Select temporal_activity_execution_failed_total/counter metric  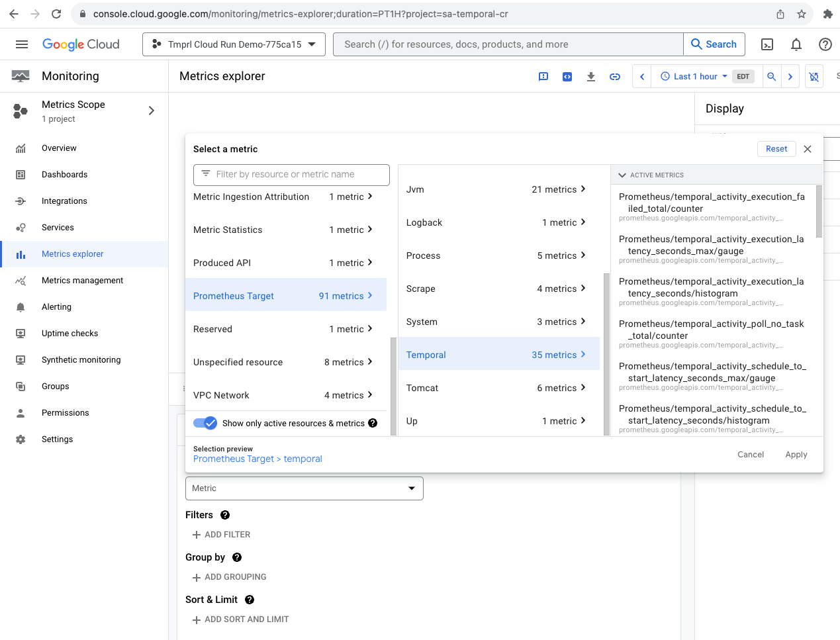click(x=714, y=206)
